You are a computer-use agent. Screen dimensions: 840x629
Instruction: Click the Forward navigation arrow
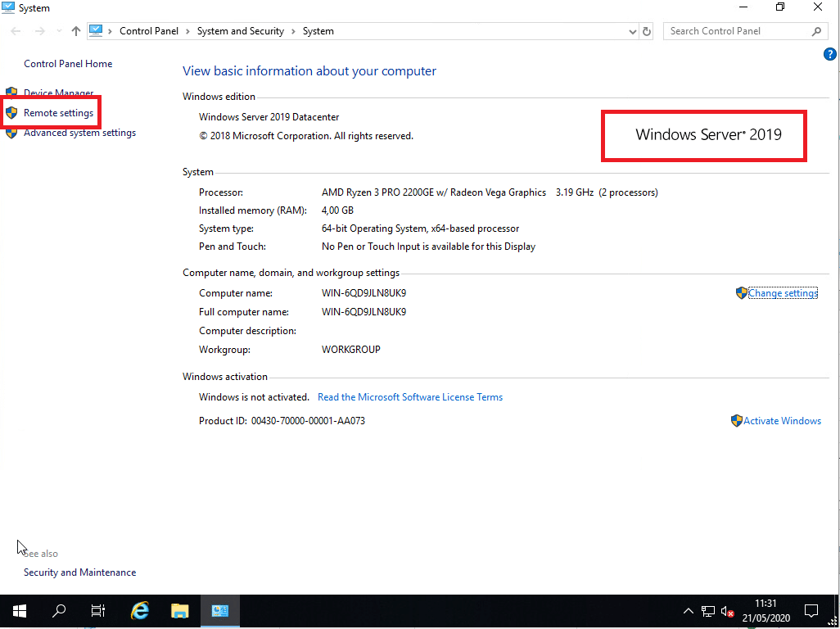(x=39, y=31)
